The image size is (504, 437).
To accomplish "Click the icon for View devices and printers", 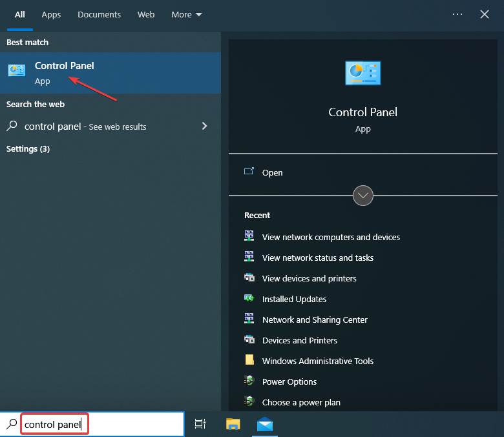I will coord(249,277).
